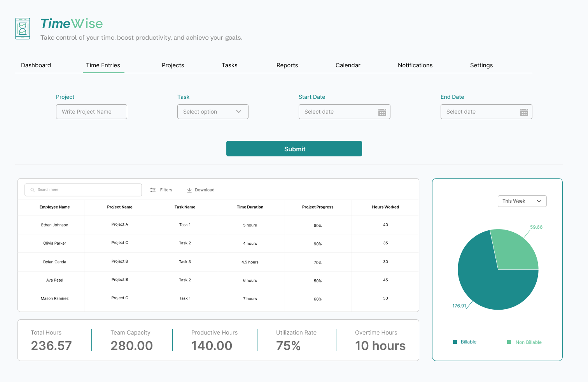Viewport: 588px width, 382px height.
Task: Click the search magnifier icon
Action: 32,189
